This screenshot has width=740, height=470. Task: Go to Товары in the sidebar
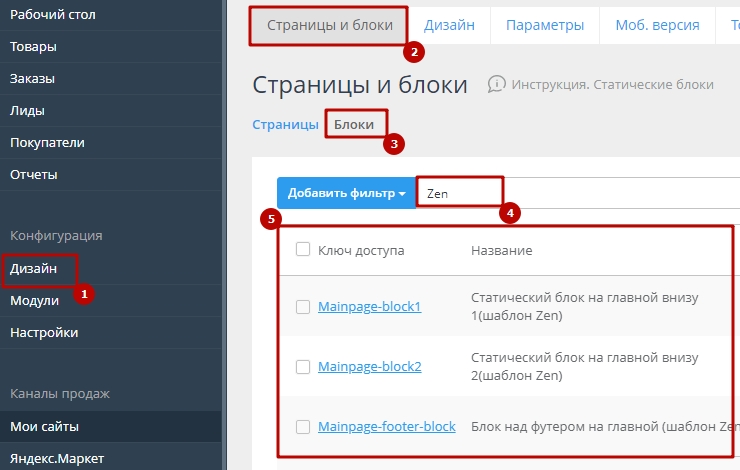click(x=33, y=47)
